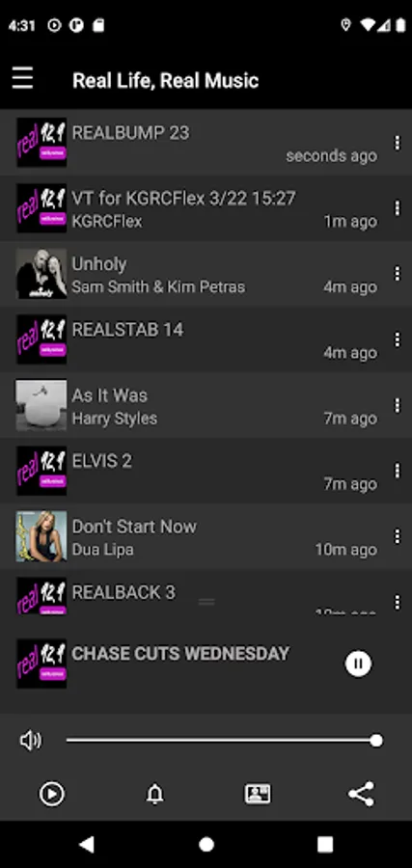Tap the speaker volume icon
The width and height of the screenshot is (412, 868).
point(31,740)
